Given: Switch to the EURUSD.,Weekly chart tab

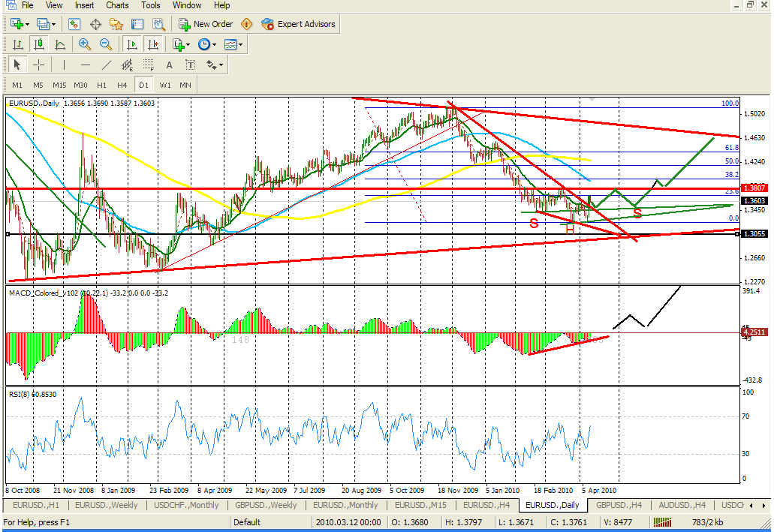Looking at the screenshot, I should coord(106,505).
